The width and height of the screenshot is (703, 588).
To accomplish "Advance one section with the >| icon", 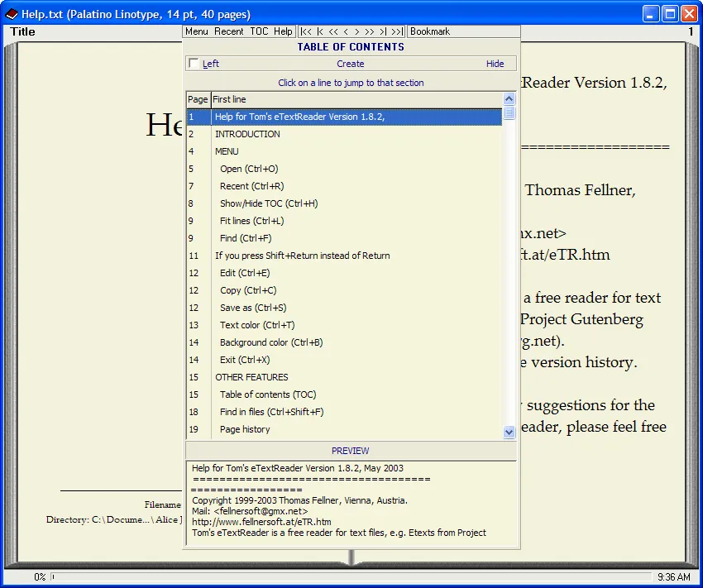I will [x=383, y=31].
